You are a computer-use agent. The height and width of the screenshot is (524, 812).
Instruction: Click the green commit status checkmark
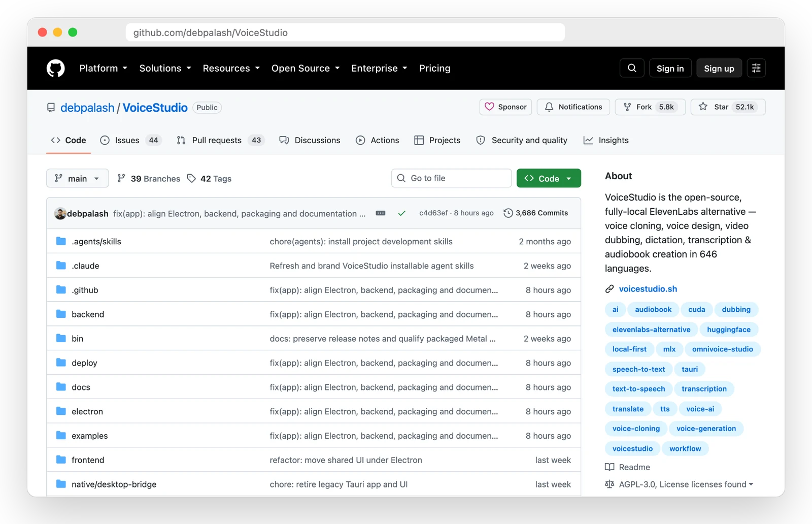pyautogui.click(x=402, y=213)
